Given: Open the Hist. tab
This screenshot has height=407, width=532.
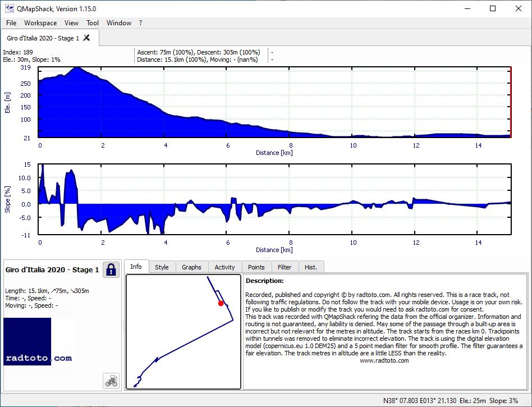Looking at the screenshot, I should point(311,267).
